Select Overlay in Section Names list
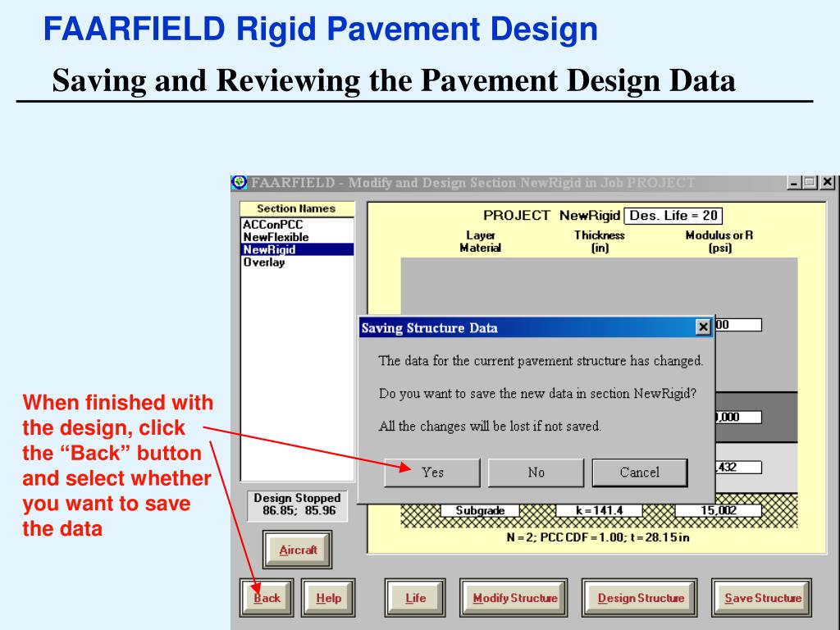The width and height of the screenshot is (840, 630). tap(297, 262)
